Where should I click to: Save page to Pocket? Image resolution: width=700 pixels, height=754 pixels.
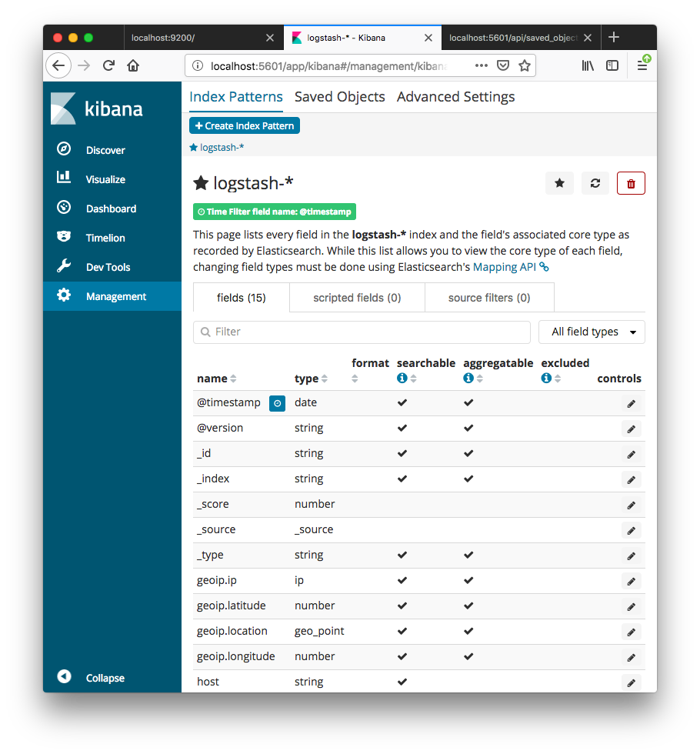point(503,65)
